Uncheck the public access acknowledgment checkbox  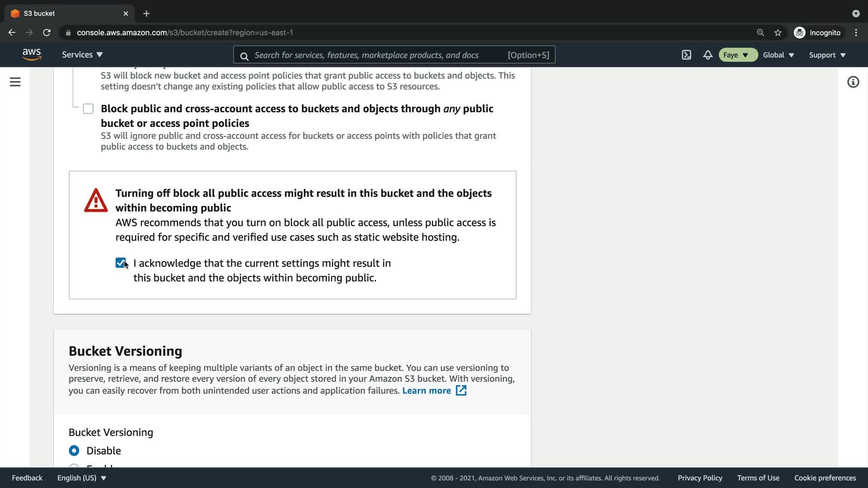coord(121,263)
